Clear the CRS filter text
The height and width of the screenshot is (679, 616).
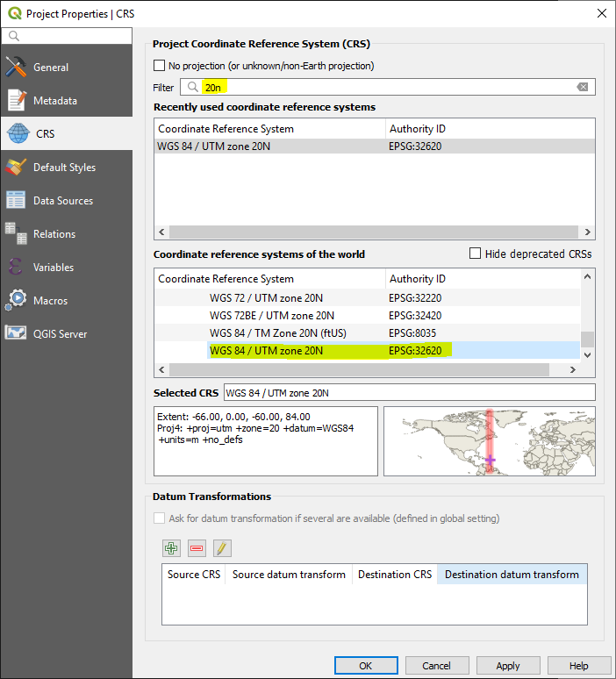point(582,87)
